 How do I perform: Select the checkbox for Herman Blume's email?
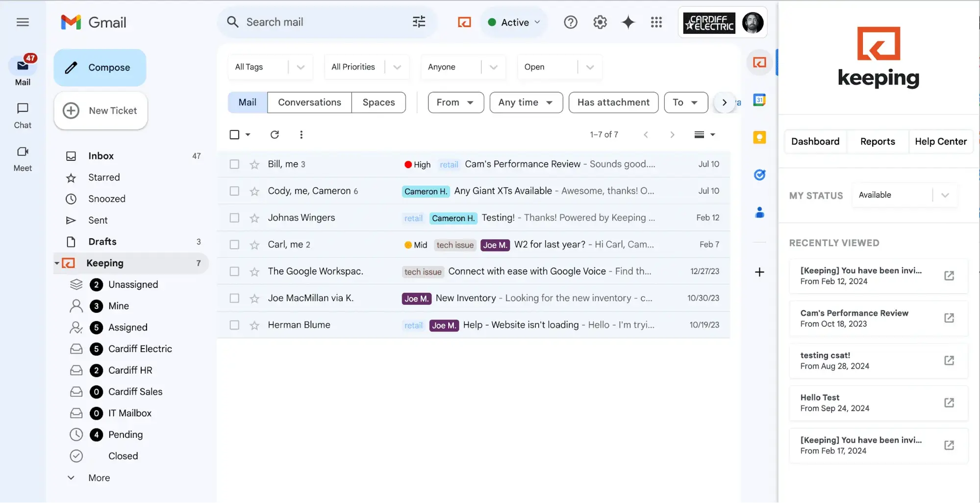pos(234,325)
